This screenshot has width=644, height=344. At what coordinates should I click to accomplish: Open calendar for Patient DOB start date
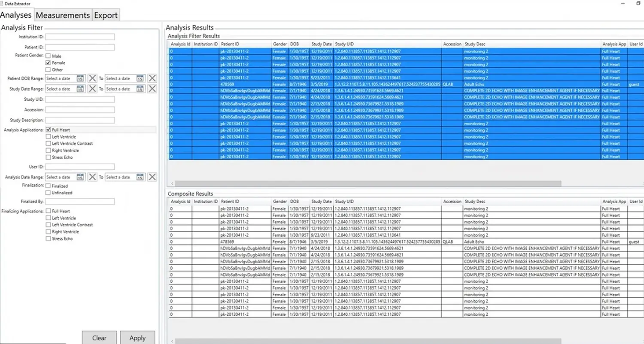(x=80, y=78)
